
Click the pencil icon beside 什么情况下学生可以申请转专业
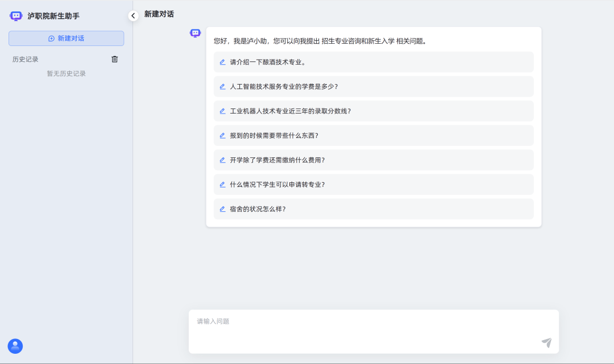point(223,185)
